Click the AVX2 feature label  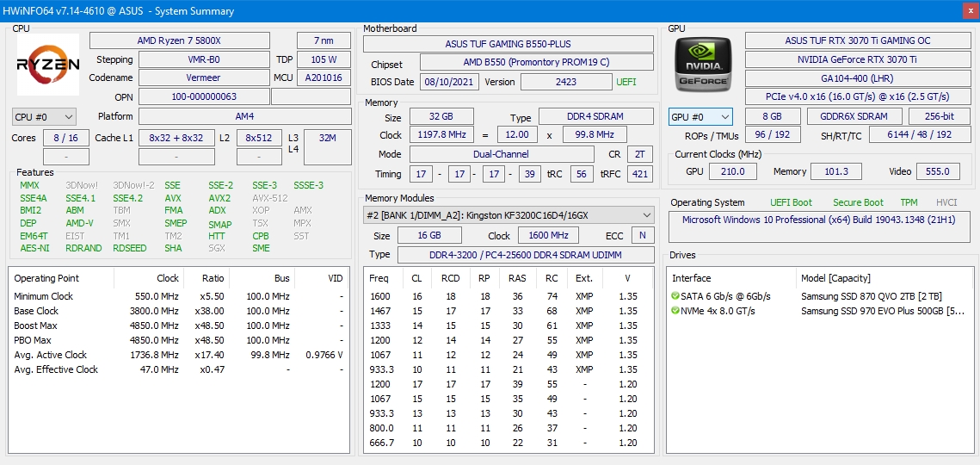pyautogui.click(x=219, y=198)
